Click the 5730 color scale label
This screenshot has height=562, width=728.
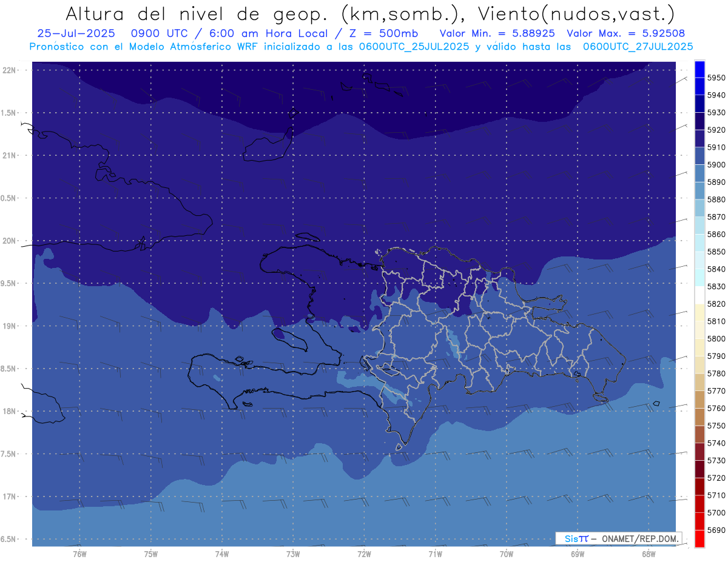pos(716,460)
